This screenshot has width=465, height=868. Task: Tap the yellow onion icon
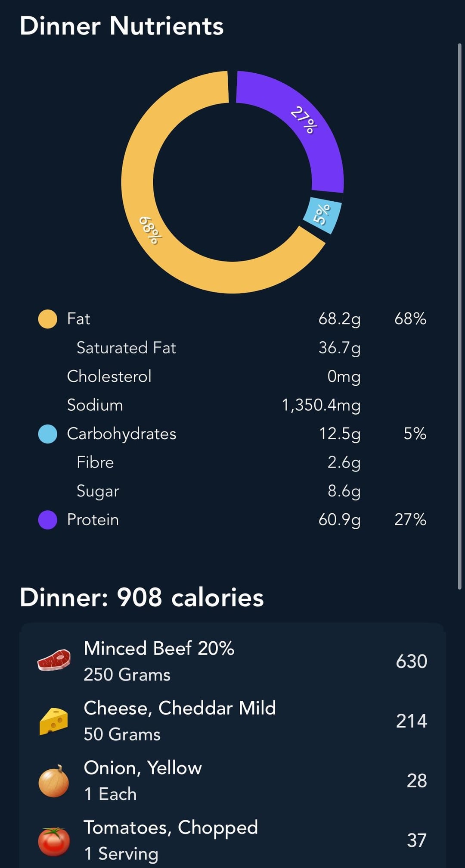[54, 781]
